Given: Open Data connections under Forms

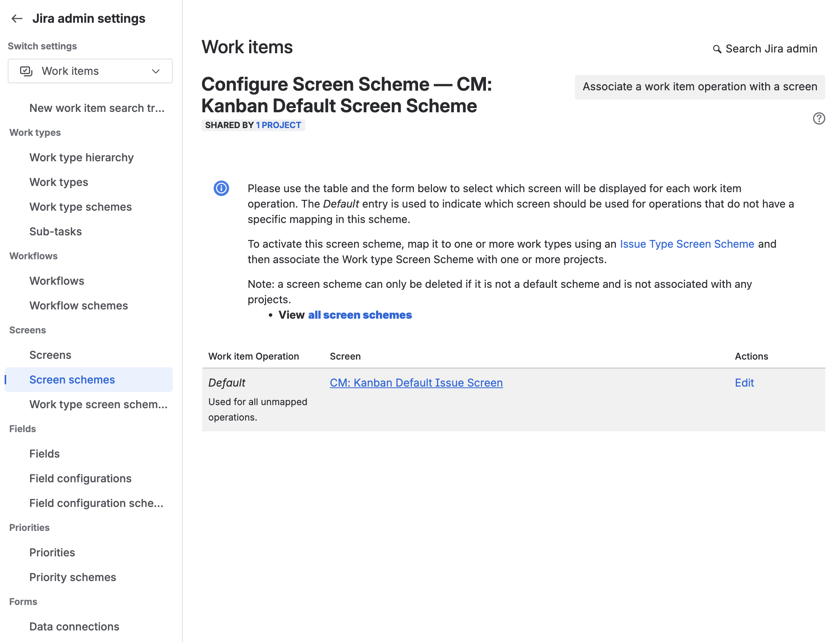Looking at the screenshot, I should pos(74,627).
